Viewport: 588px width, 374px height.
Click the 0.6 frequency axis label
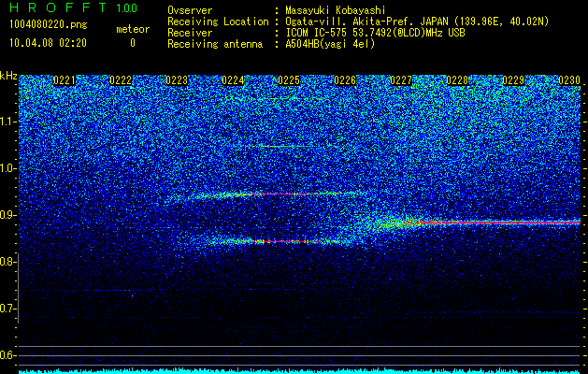(7, 355)
